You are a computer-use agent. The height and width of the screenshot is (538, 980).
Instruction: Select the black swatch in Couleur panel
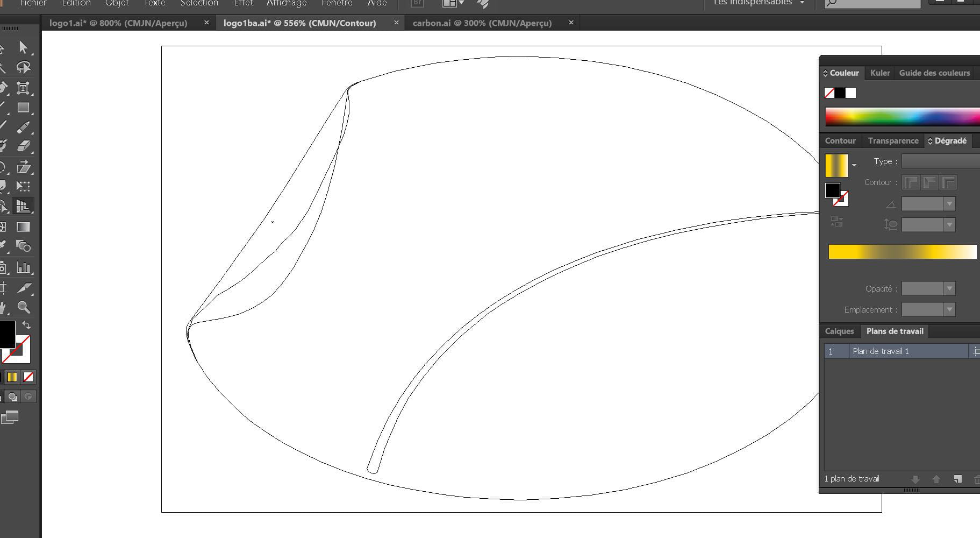[840, 93]
